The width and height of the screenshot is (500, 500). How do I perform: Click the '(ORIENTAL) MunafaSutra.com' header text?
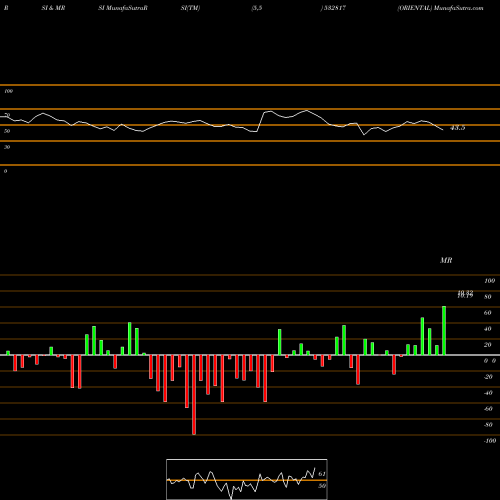440,8
